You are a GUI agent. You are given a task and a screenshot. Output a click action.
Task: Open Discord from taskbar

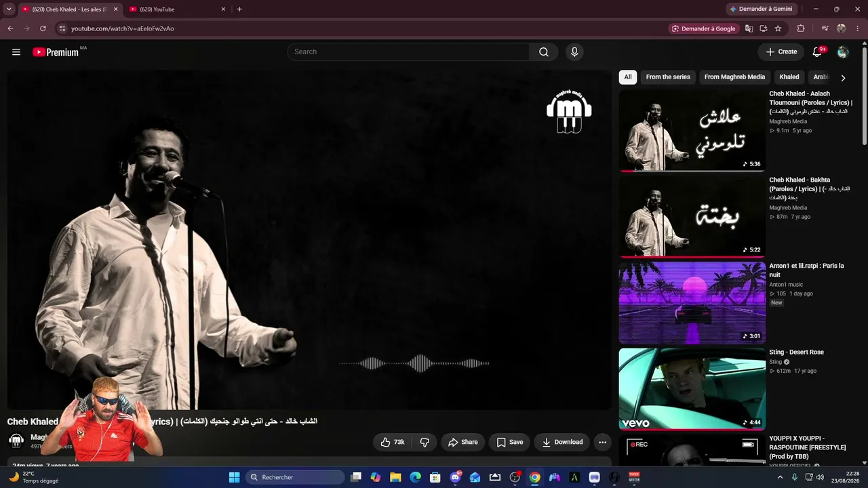[x=455, y=477]
